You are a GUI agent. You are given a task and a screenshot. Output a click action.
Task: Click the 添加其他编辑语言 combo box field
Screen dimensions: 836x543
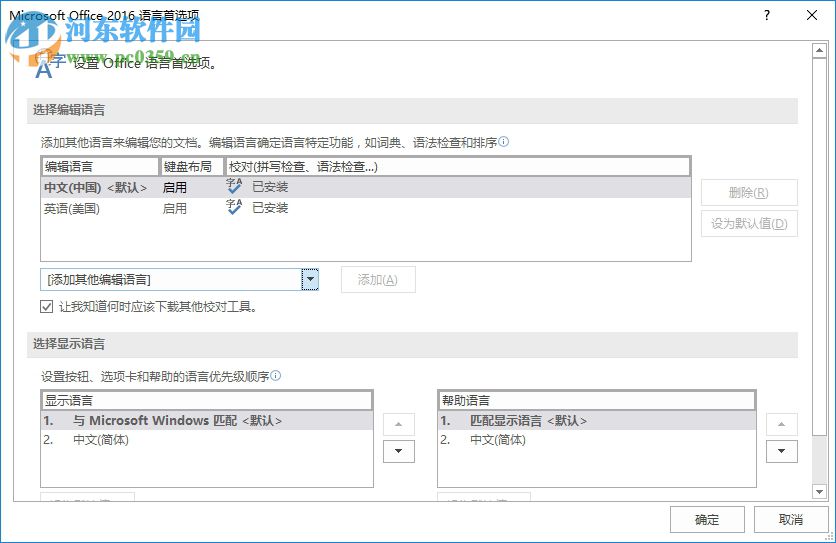click(179, 280)
